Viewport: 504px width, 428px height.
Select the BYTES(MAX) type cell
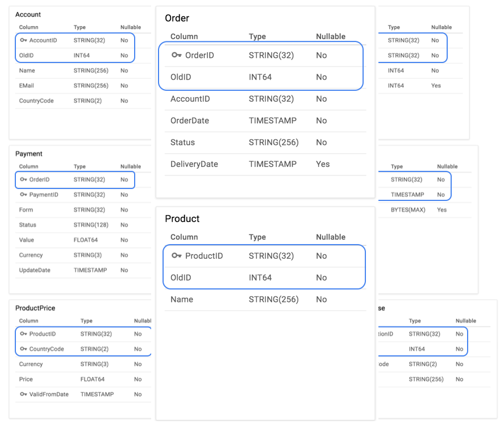pyautogui.click(x=407, y=209)
